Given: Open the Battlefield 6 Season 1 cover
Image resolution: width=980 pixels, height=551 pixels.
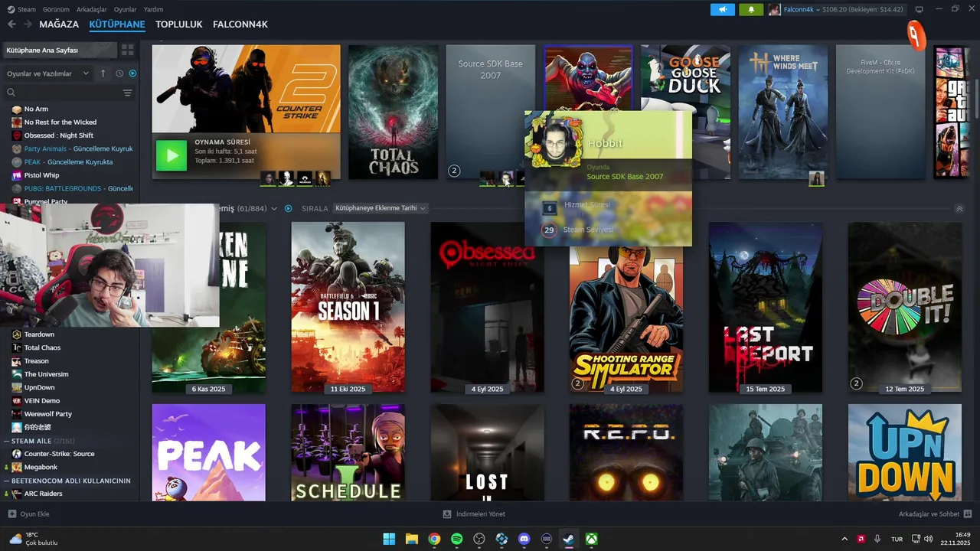Looking at the screenshot, I should (x=348, y=307).
